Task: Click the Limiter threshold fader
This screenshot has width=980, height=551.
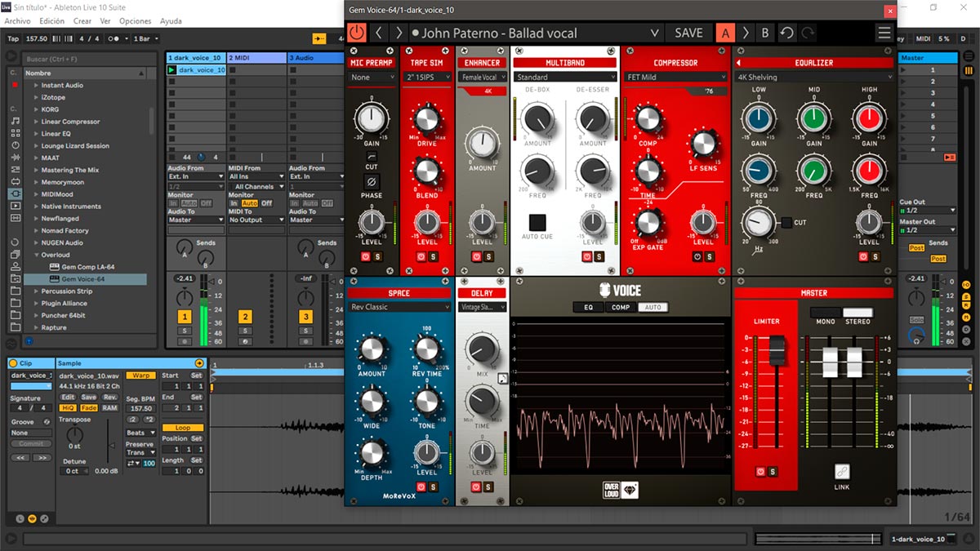Action: tap(777, 350)
